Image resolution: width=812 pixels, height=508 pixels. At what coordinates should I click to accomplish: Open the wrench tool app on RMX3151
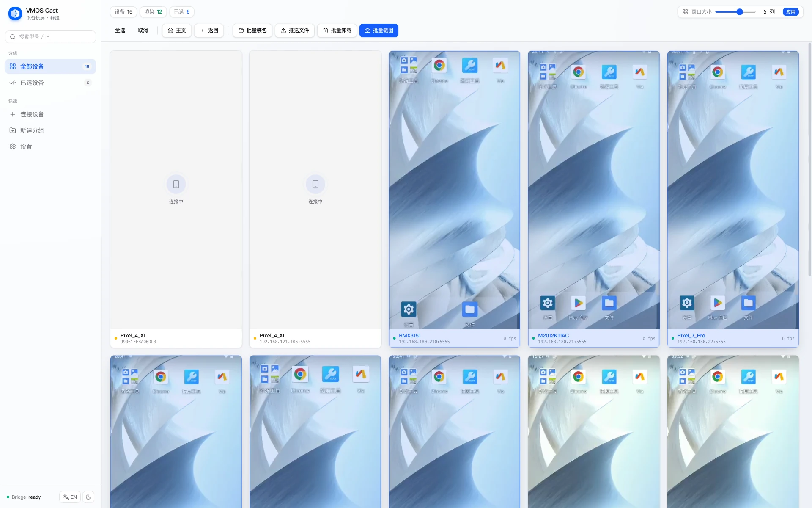click(470, 66)
